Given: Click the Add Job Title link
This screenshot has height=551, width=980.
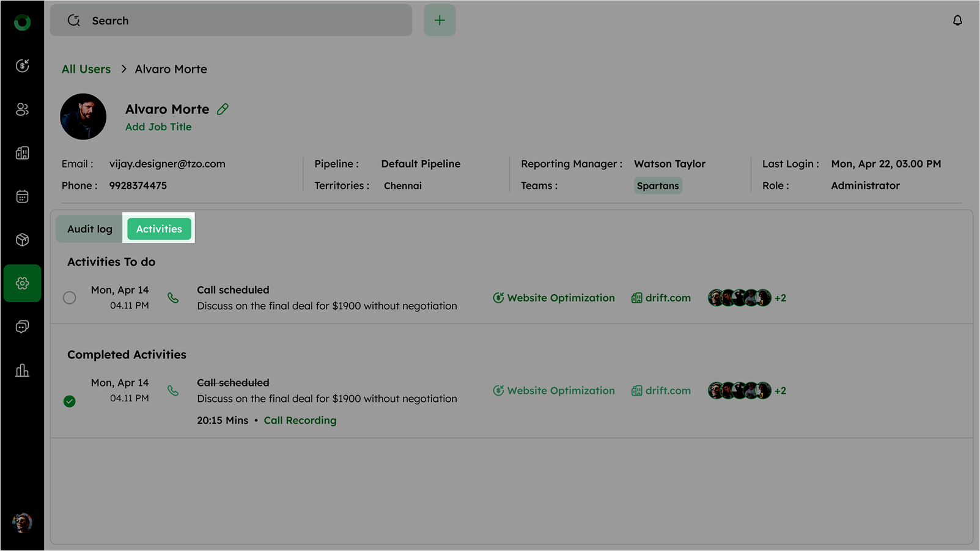Looking at the screenshot, I should tap(158, 127).
